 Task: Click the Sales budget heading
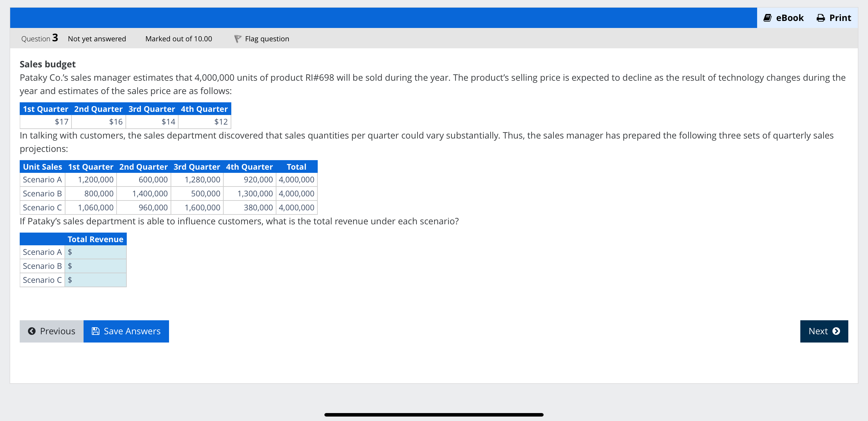pyautogui.click(x=48, y=64)
